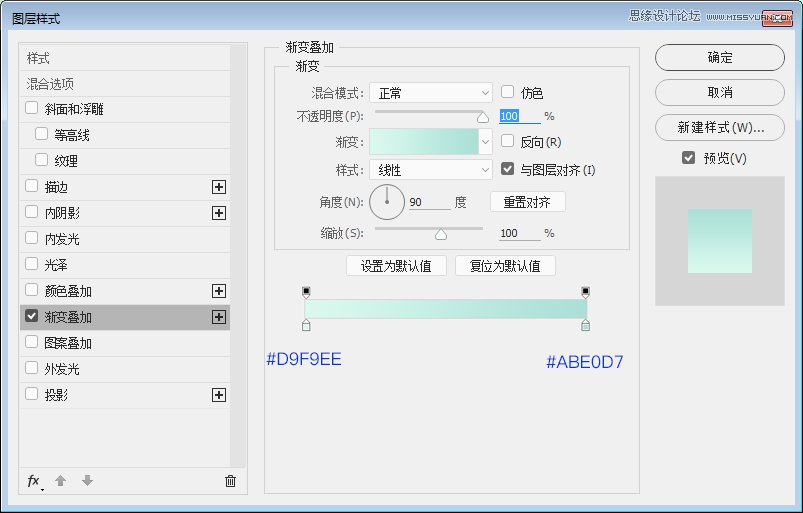Enable 外发光 checkbox

[32, 368]
